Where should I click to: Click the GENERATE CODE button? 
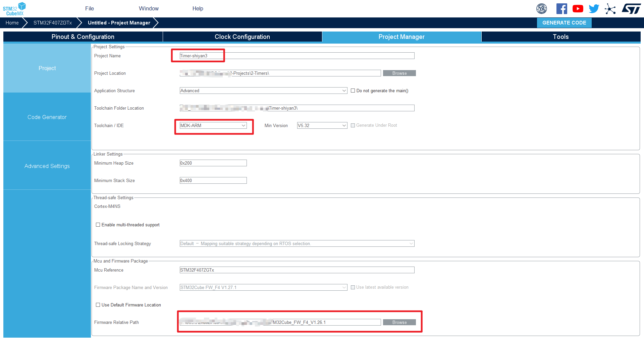[x=564, y=23]
